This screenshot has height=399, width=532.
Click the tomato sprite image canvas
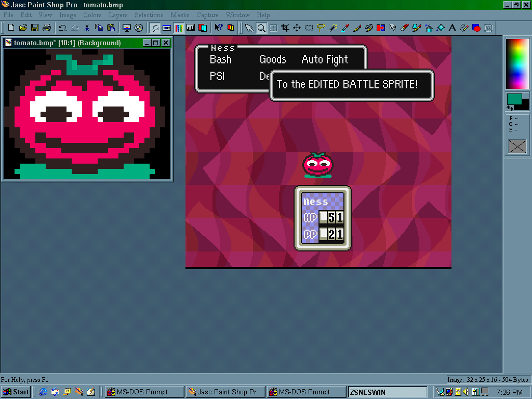(87, 114)
